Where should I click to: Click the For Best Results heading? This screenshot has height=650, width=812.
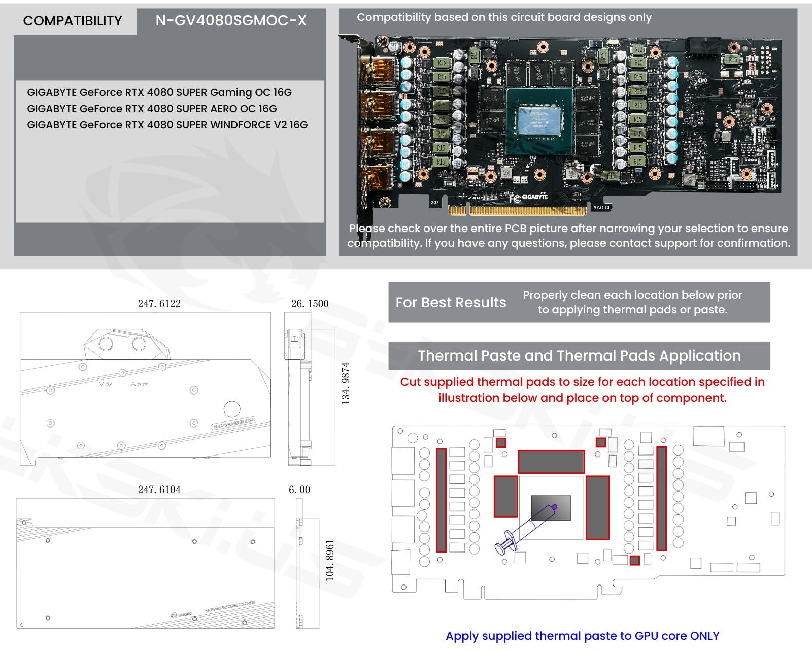[x=451, y=303]
